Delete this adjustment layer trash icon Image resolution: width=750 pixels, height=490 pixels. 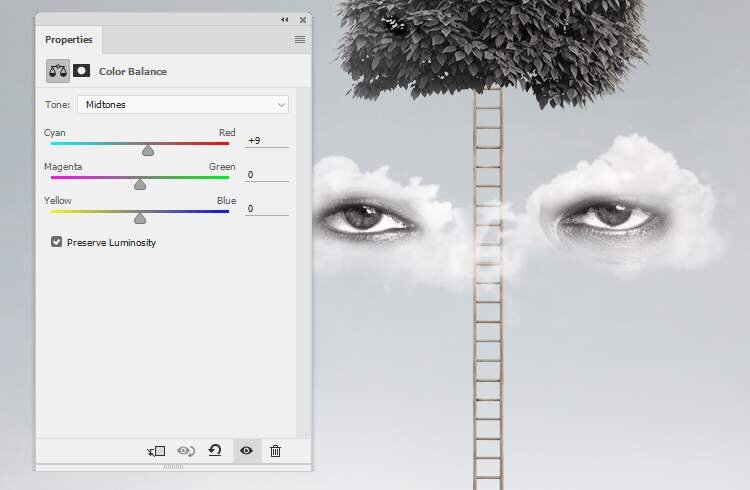pos(276,451)
